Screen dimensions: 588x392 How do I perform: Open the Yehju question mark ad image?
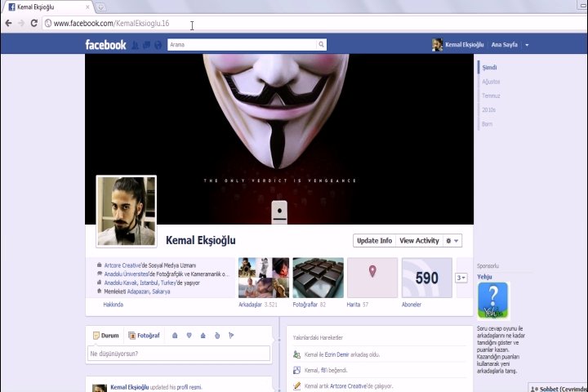coord(492,301)
